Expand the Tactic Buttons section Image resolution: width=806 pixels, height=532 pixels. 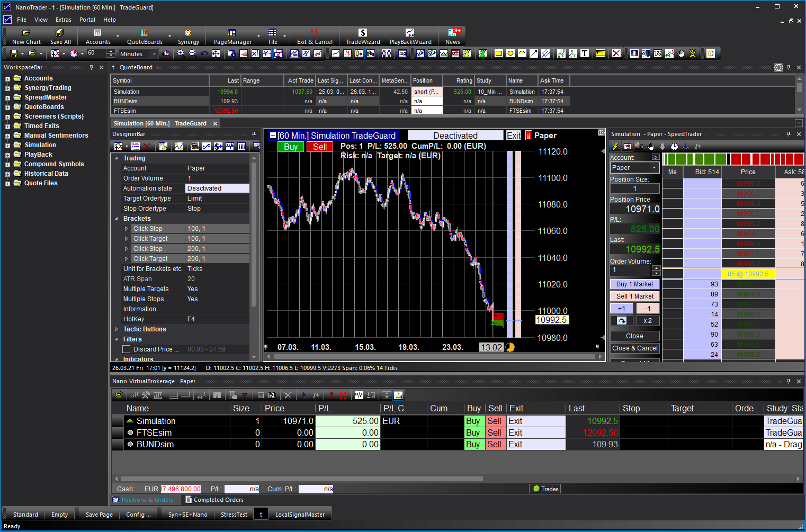click(117, 329)
